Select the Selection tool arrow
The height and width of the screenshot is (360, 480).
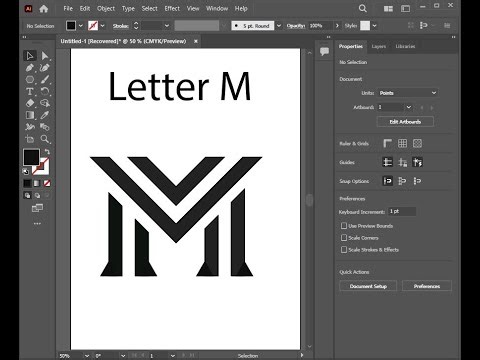click(30, 56)
